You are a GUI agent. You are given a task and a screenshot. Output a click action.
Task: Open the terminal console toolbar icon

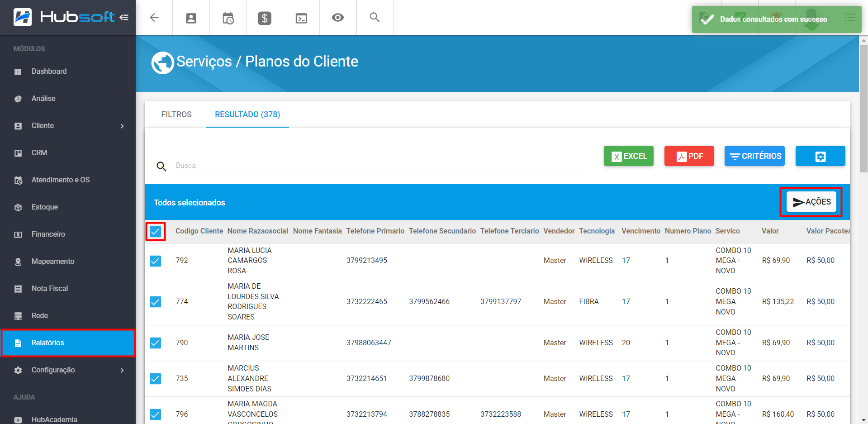pyautogui.click(x=301, y=18)
